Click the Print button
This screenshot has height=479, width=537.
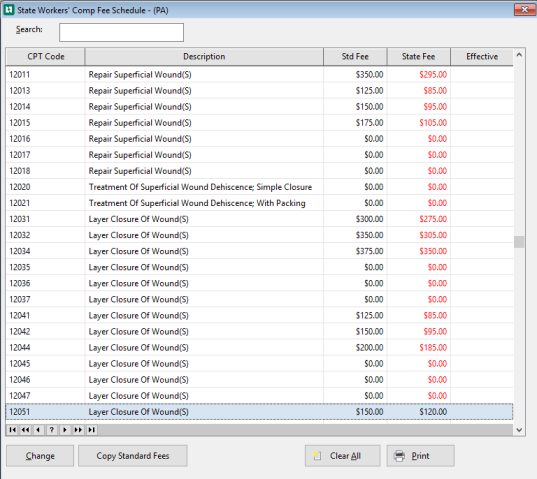[421, 456]
